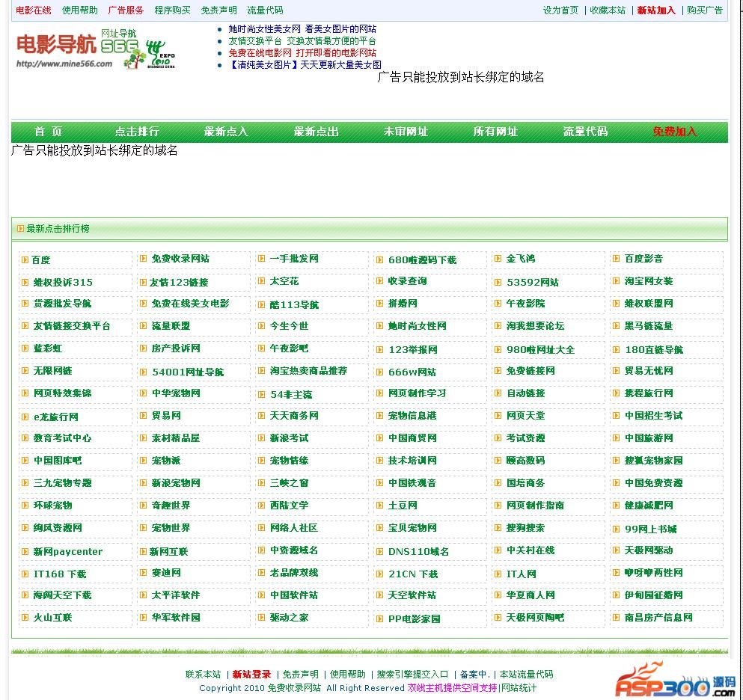Click the bullet icon before 淘宝网女装
Screen dimensions: 743x700
pyautogui.click(x=616, y=281)
